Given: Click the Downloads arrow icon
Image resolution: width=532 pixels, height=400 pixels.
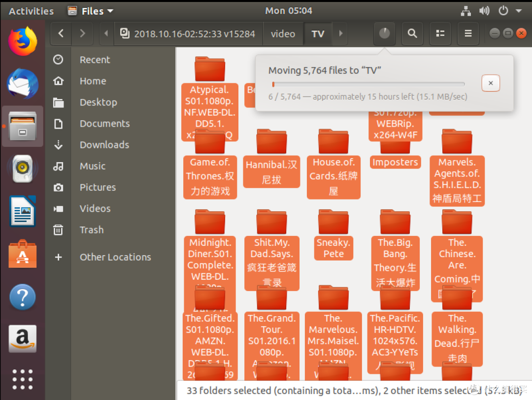Looking at the screenshot, I should (x=58, y=145).
